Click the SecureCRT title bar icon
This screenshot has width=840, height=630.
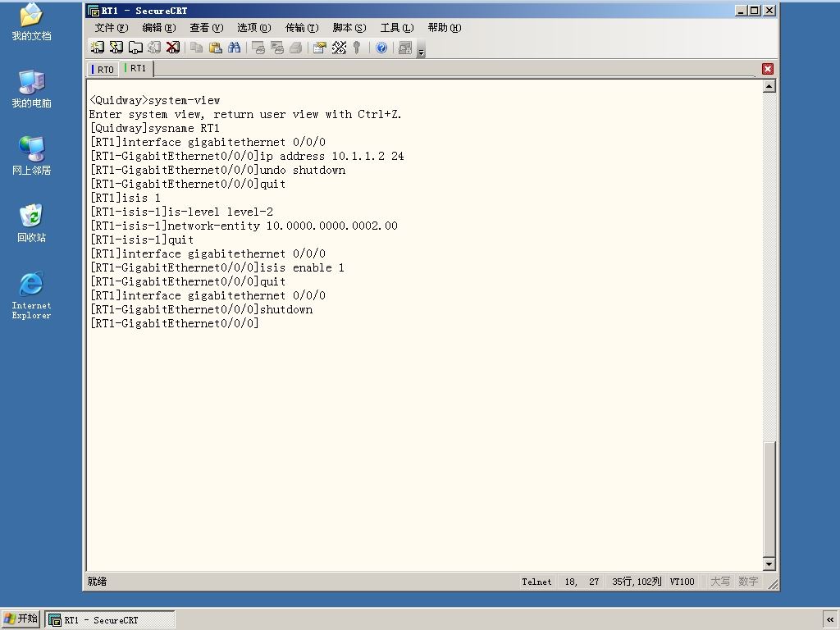[x=94, y=11]
